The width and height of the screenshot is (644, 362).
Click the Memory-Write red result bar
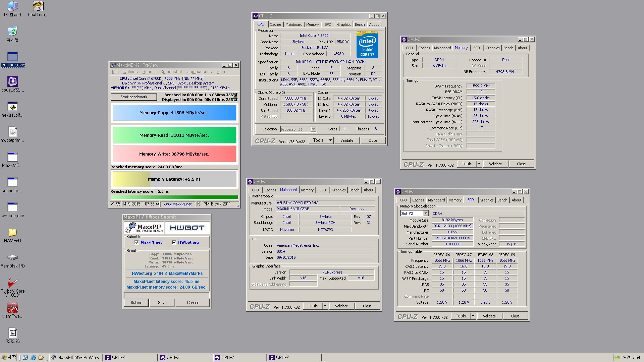pyautogui.click(x=174, y=154)
